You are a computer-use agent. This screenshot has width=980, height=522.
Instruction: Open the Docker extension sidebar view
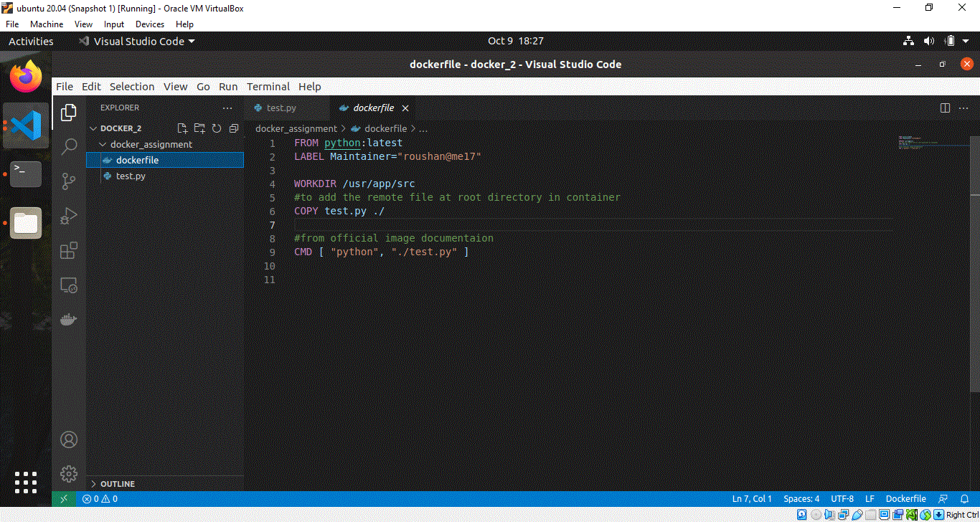[x=68, y=319]
